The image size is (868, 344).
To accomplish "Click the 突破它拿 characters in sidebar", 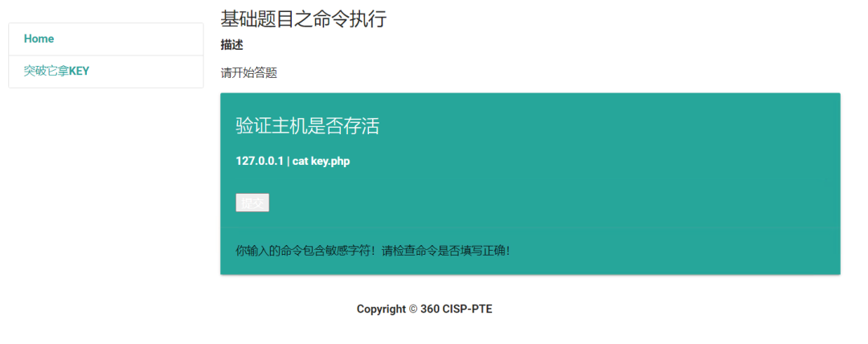I will tap(47, 72).
